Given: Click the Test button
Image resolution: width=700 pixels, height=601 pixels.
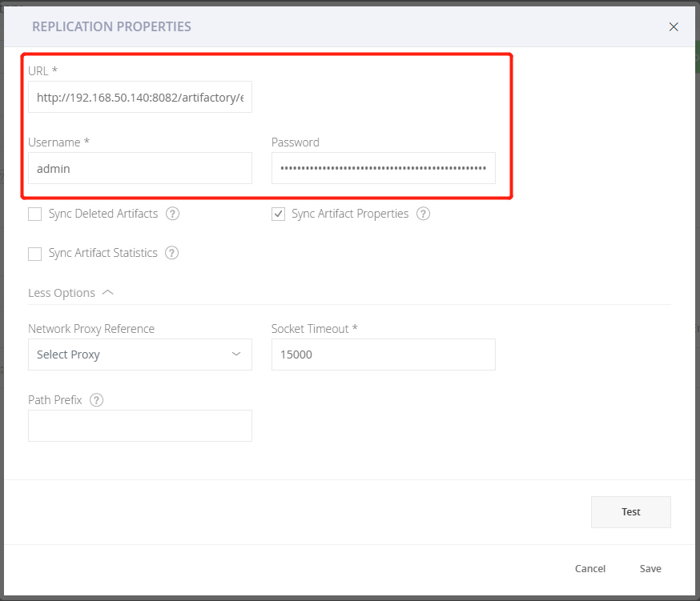Looking at the screenshot, I should [631, 511].
